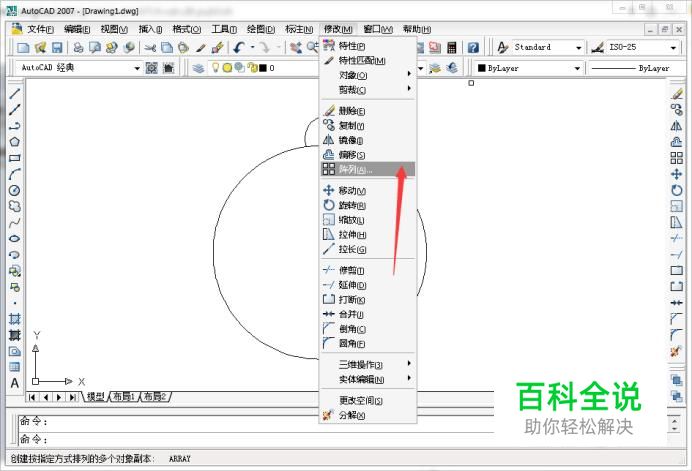Click the black layer color swatch
The image size is (692, 471).
tap(263, 68)
